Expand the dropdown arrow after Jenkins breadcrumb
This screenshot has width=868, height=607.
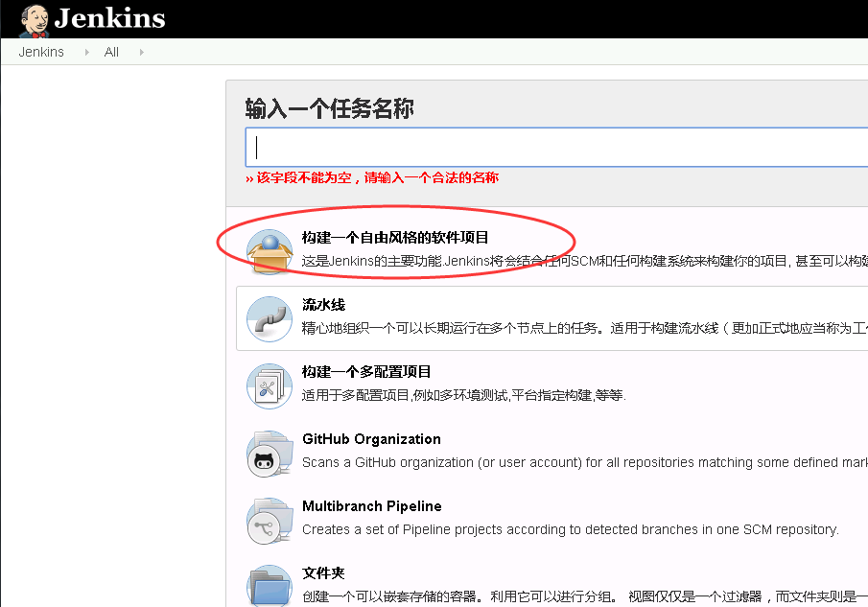point(87,52)
